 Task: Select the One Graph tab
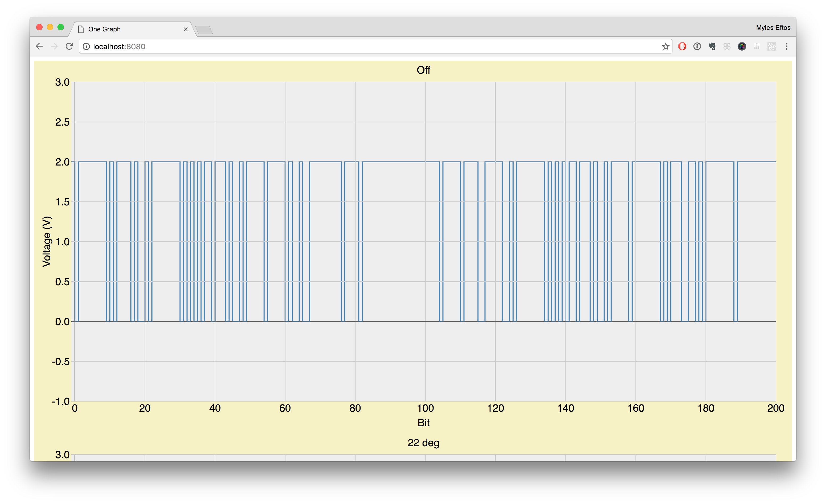point(133,29)
